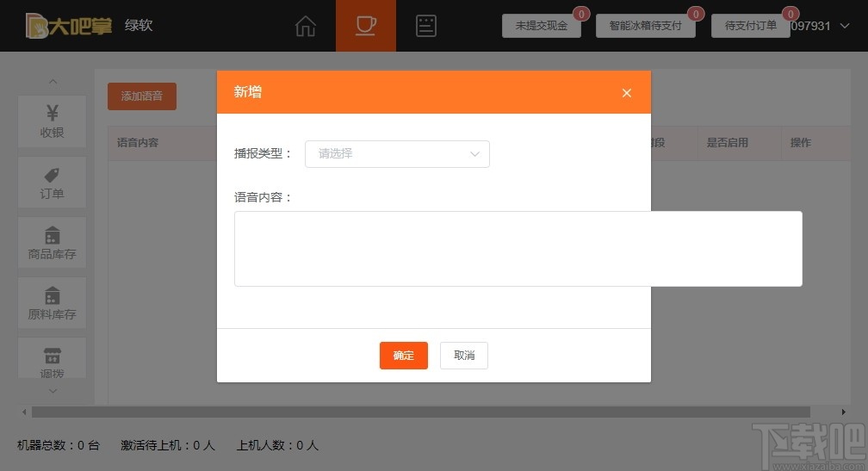Click the 绿软 store name
868x471 pixels.
click(x=139, y=26)
